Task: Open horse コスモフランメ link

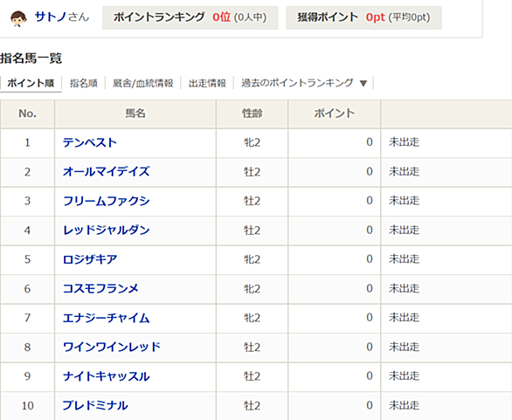Action: (x=100, y=288)
